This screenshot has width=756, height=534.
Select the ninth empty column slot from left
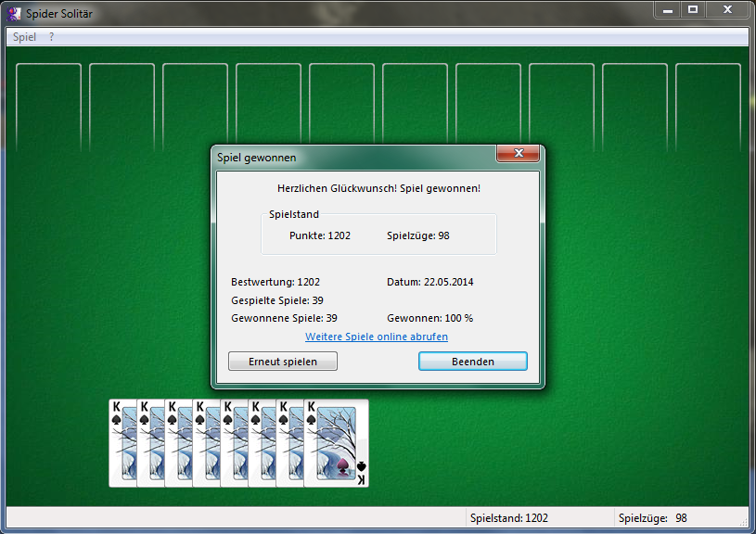(634, 107)
